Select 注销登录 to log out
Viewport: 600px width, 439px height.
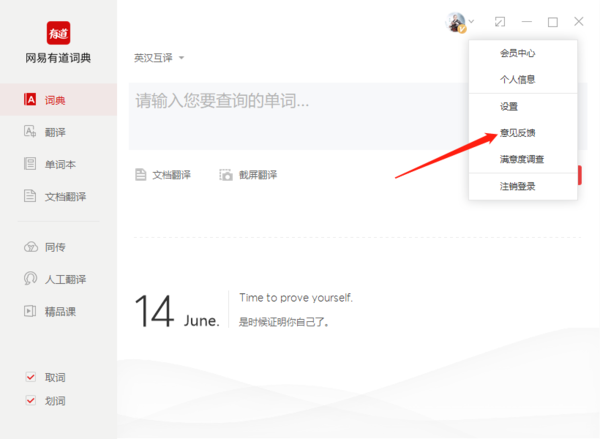pyautogui.click(x=523, y=186)
